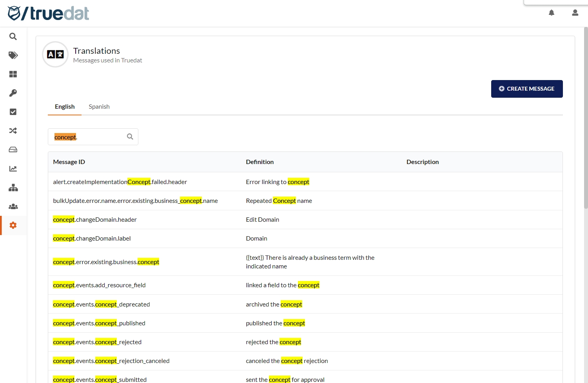
Task: Click the users group sidebar icon
Action: pos(13,206)
